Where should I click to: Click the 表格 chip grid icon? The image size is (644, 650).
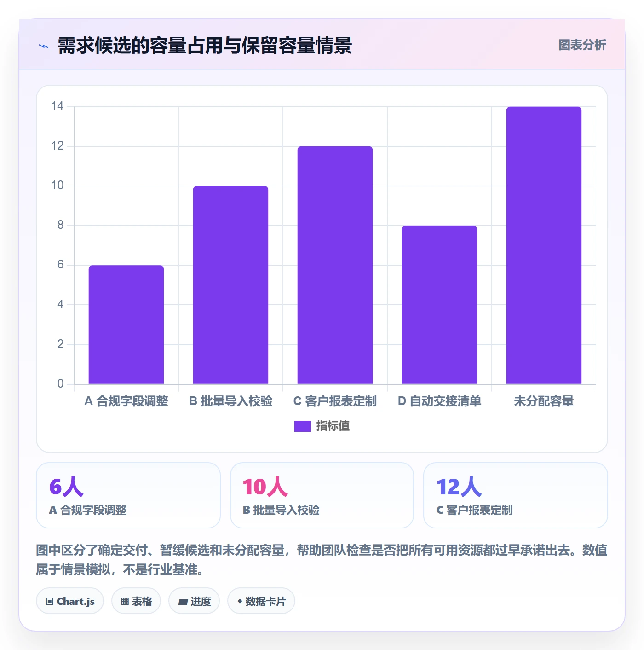[125, 602]
